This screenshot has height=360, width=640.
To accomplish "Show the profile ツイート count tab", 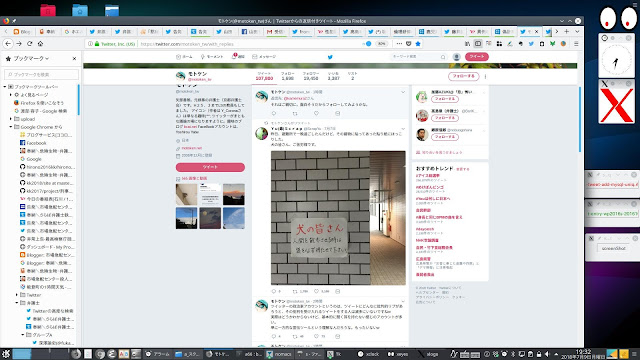I will 264,76.
